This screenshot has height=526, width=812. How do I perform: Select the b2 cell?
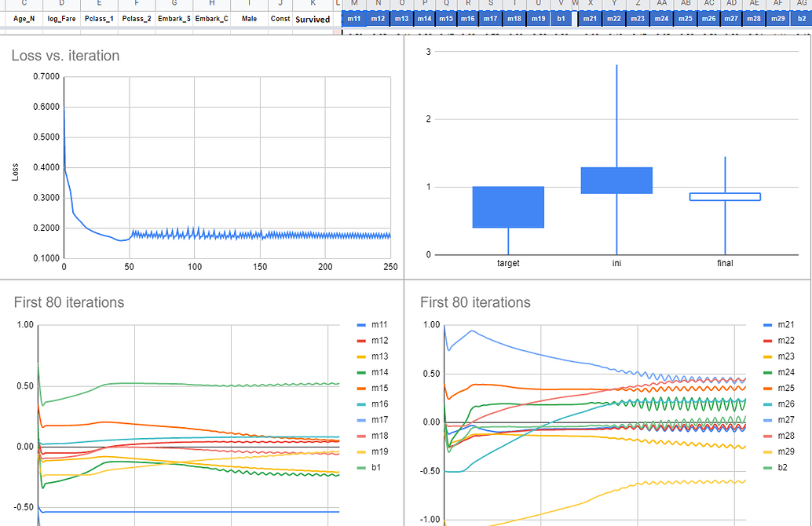pos(802,17)
